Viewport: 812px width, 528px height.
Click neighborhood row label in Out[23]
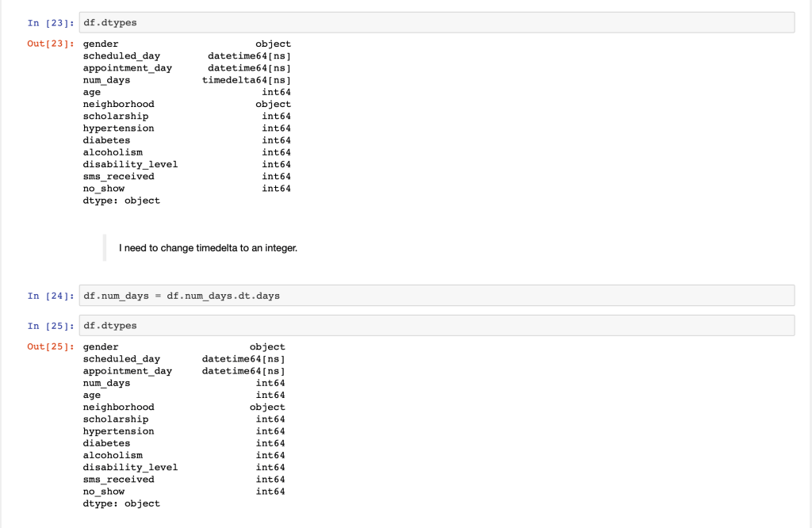(x=118, y=104)
